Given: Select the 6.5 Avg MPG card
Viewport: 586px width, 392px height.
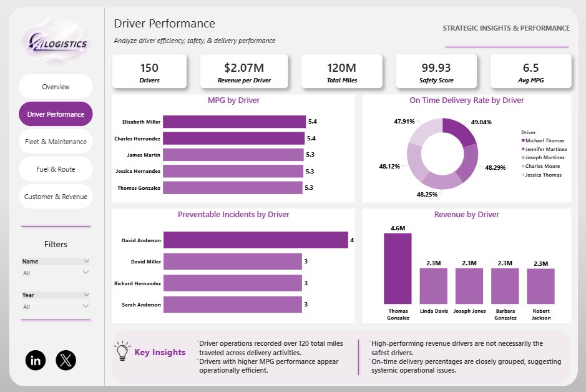Looking at the screenshot, I should click(x=530, y=72).
